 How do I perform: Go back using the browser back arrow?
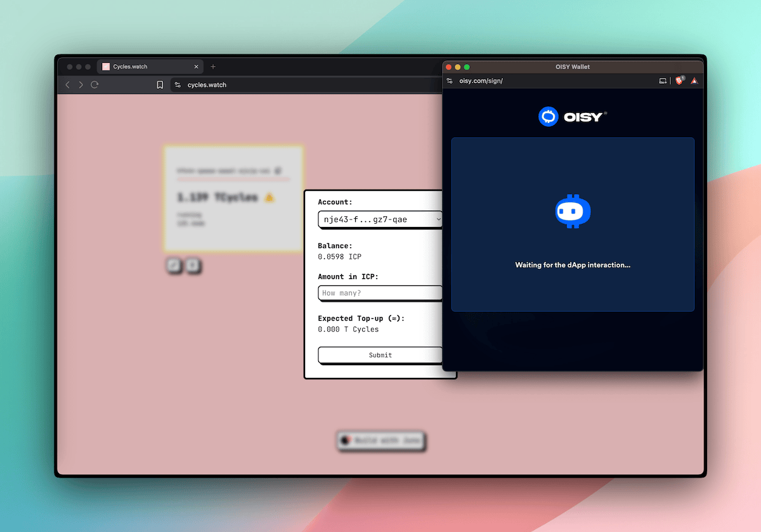(67, 84)
